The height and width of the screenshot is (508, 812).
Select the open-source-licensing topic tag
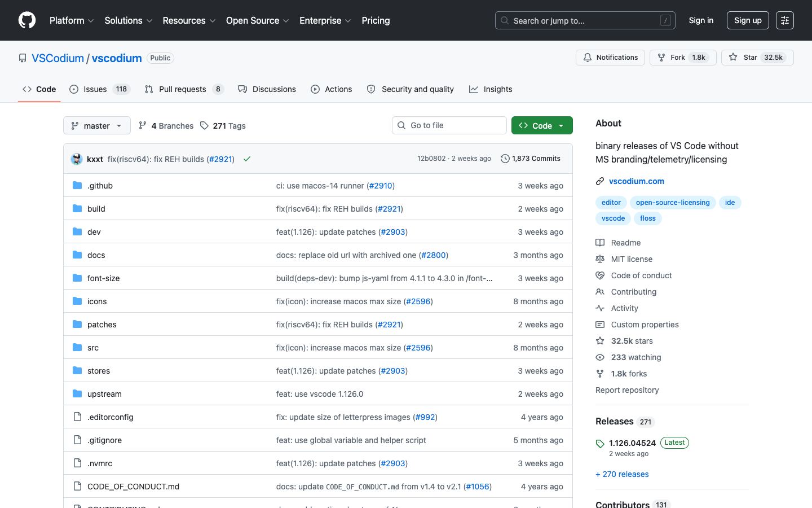(673, 203)
